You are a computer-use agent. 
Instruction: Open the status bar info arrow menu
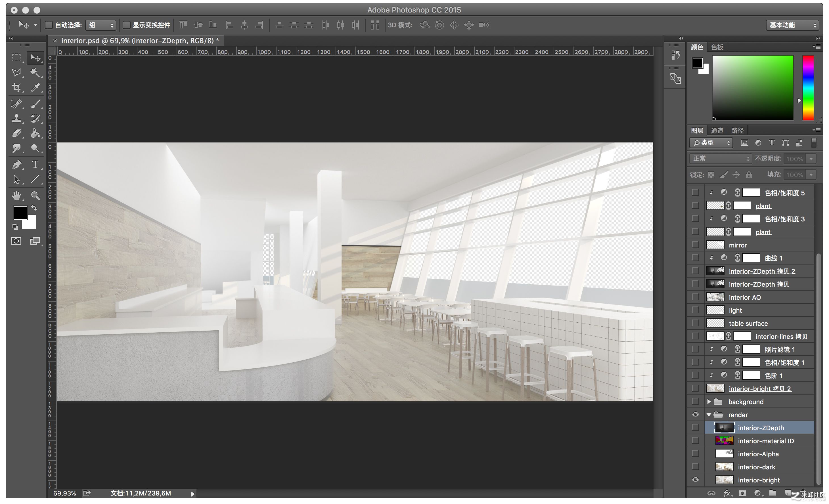[x=192, y=493]
